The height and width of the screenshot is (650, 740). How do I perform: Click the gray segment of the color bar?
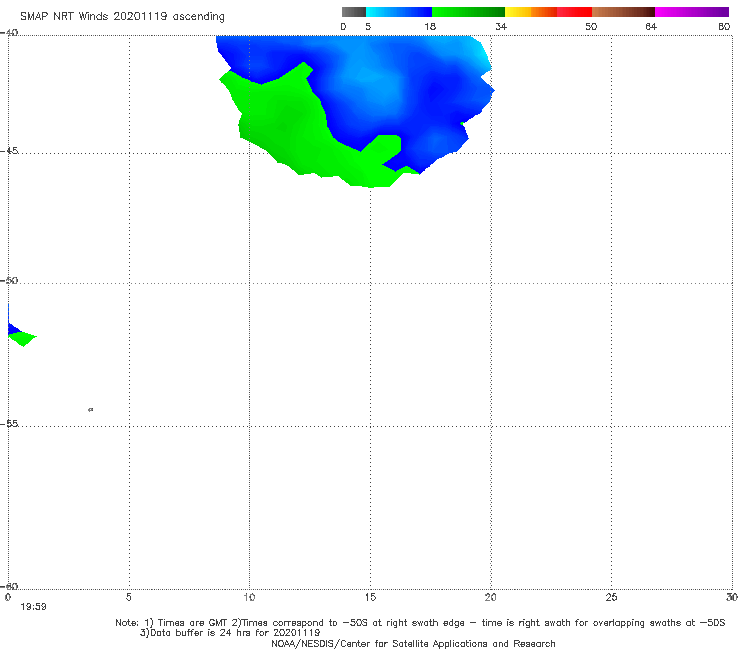353,12
